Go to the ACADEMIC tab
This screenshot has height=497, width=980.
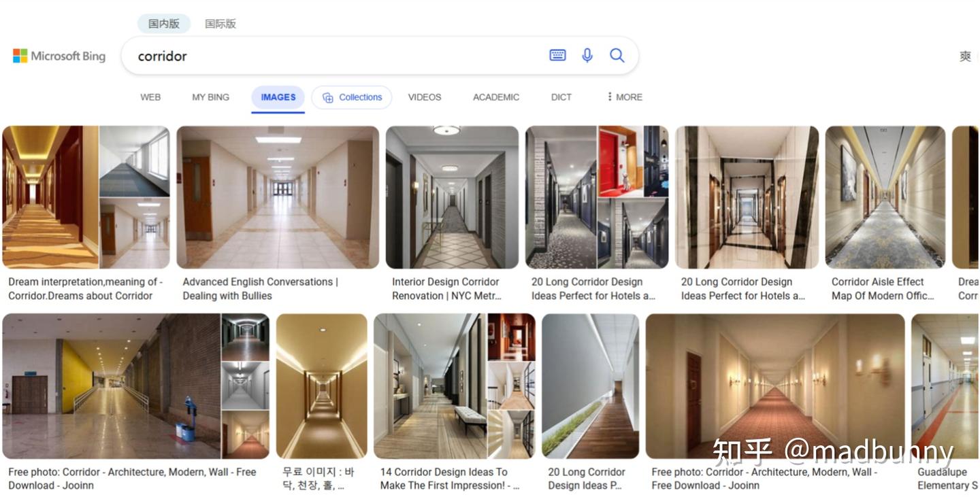coord(496,97)
